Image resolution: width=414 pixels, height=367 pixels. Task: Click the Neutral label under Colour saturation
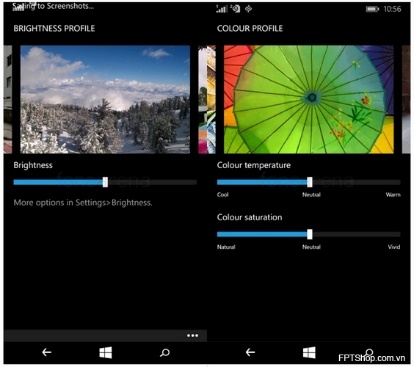pos(311,247)
